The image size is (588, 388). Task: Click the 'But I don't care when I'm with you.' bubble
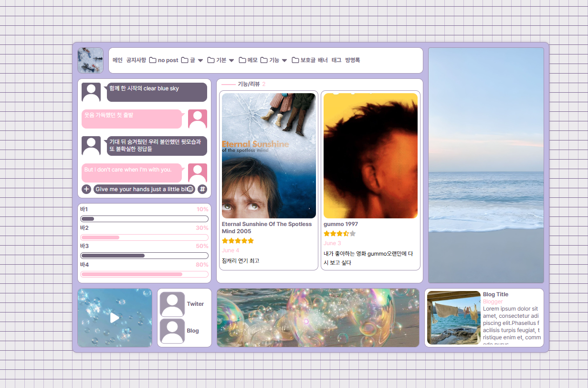tap(132, 173)
